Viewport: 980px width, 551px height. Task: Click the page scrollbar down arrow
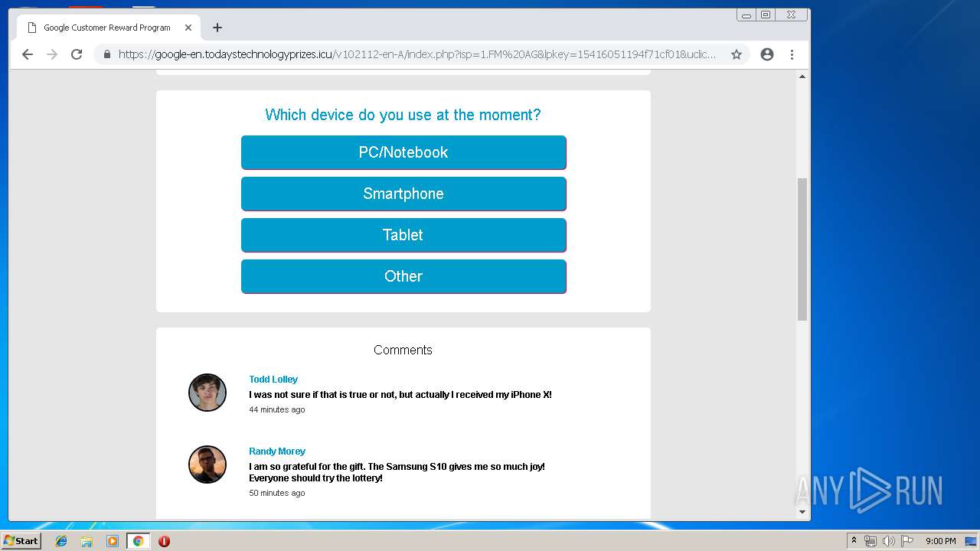coord(802,511)
